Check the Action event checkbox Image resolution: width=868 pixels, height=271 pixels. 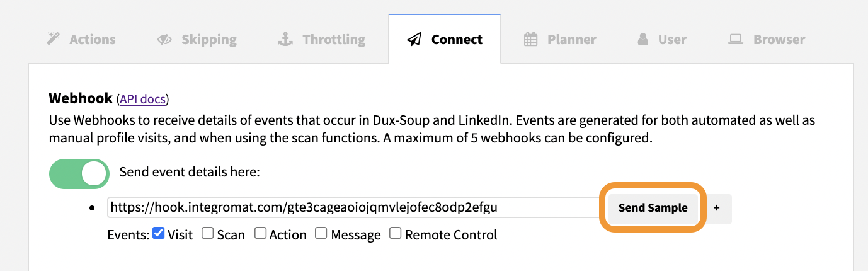[260, 234]
